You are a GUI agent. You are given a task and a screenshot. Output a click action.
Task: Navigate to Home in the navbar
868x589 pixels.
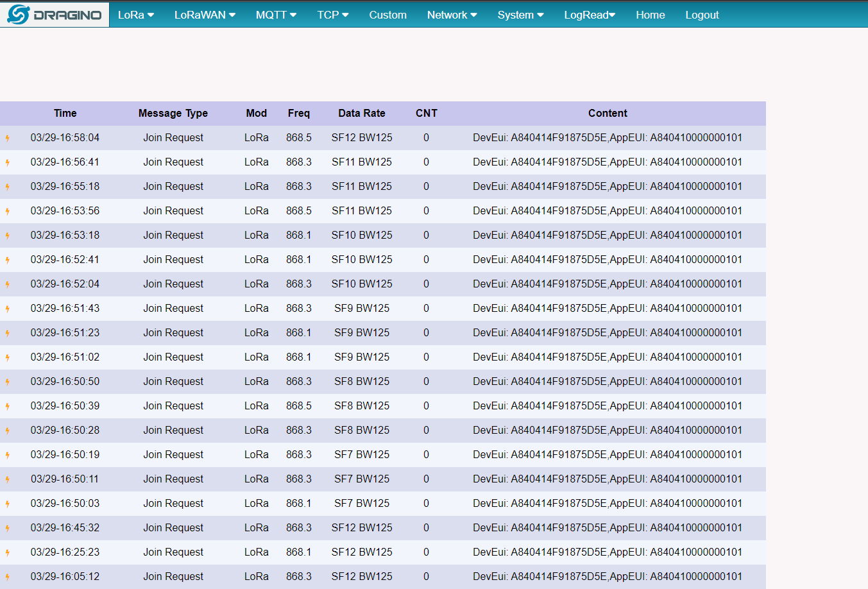click(x=650, y=15)
